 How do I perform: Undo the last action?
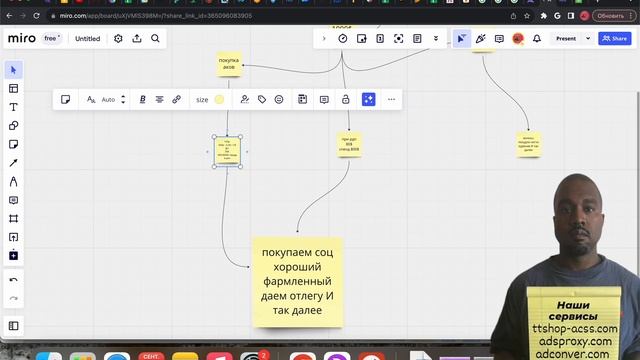[13, 280]
